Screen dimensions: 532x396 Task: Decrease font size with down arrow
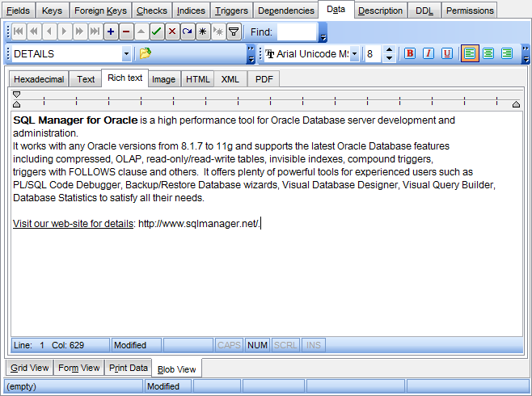[x=389, y=57]
